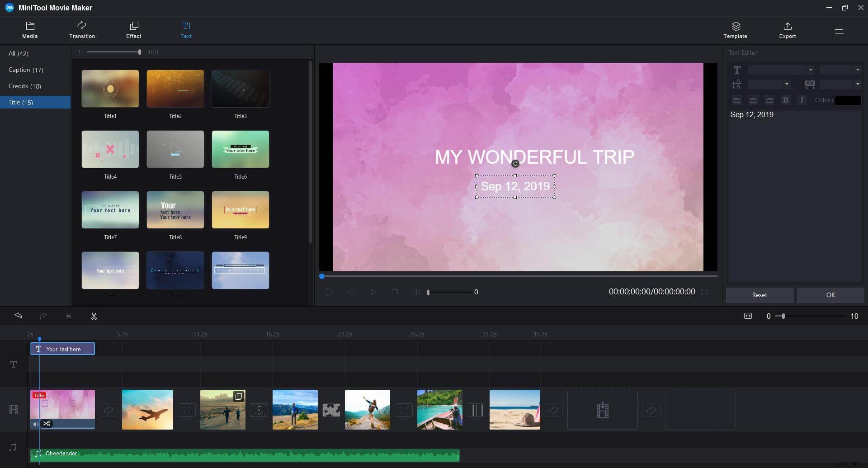This screenshot has height=468, width=868.
Task: Click the Reset button in Text Editor
Action: 759,295
